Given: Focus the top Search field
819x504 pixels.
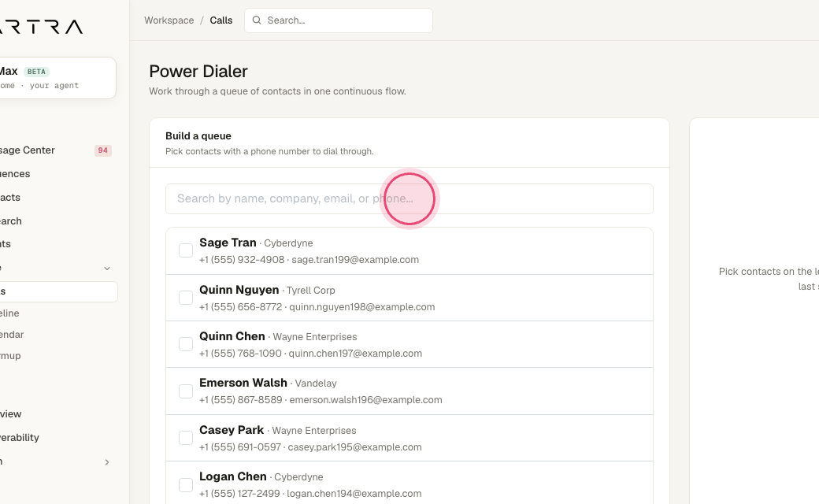Looking at the screenshot, I should click(x=339, y=20).
